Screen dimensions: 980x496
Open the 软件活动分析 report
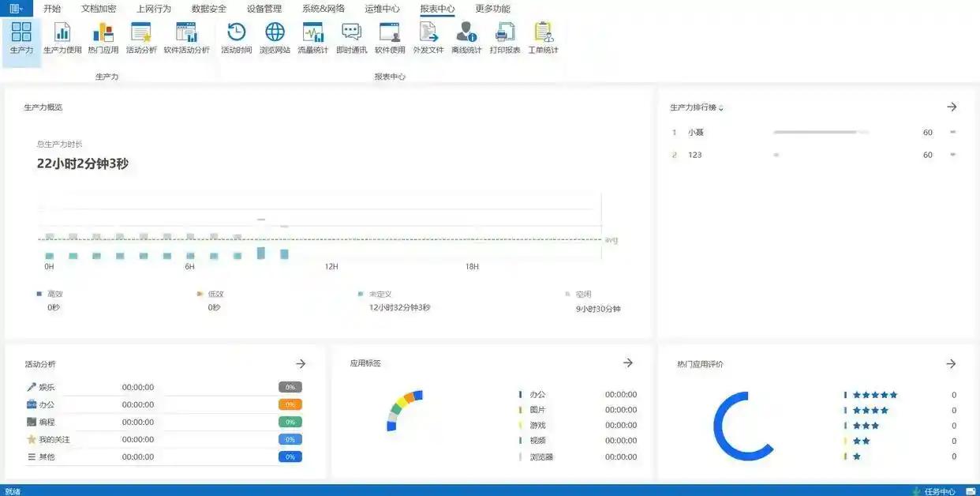pos(187,38)
